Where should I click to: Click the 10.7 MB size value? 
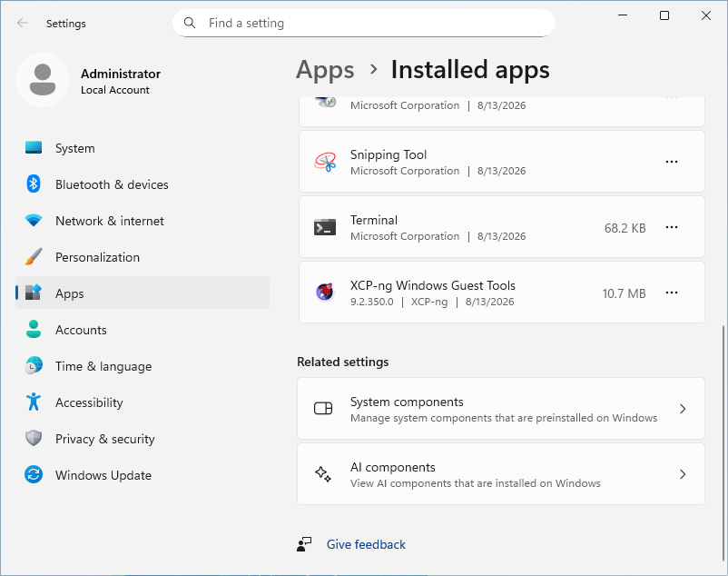coord(624,293)
